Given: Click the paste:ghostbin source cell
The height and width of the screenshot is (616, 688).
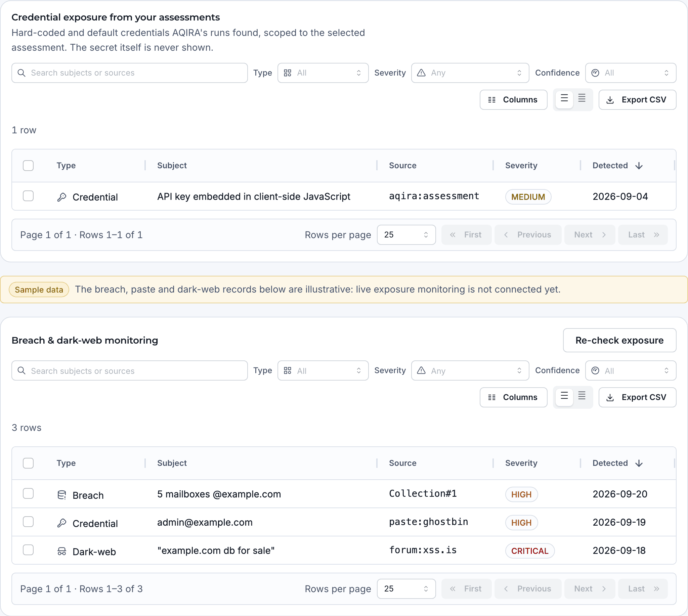Looking at the screenshot, I should pos(428,522).
